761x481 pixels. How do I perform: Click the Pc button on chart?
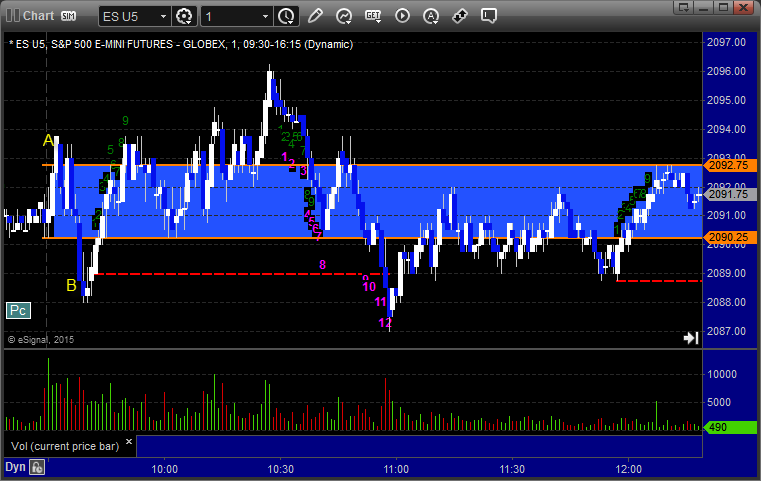pos(18,311)
